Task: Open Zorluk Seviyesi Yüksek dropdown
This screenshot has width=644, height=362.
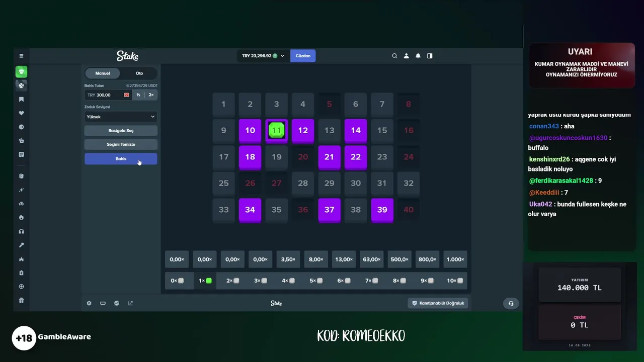Action: point(121,117)
